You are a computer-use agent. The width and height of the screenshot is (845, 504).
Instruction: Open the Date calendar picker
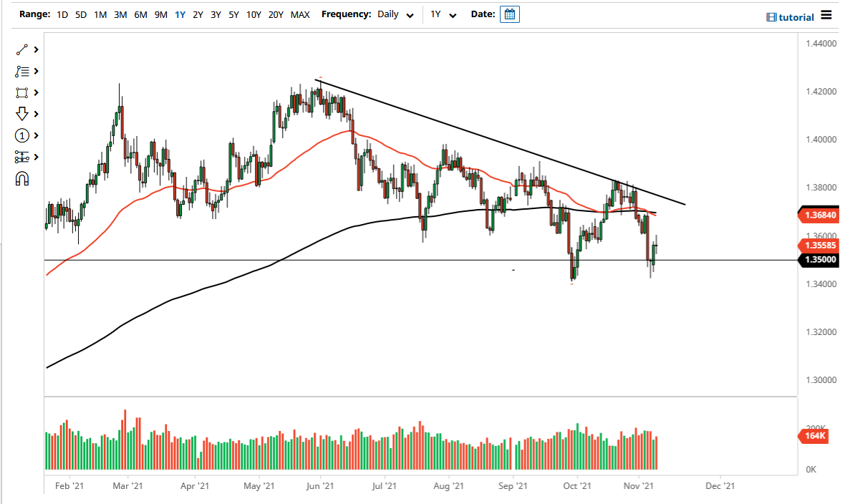click(509, 14)
